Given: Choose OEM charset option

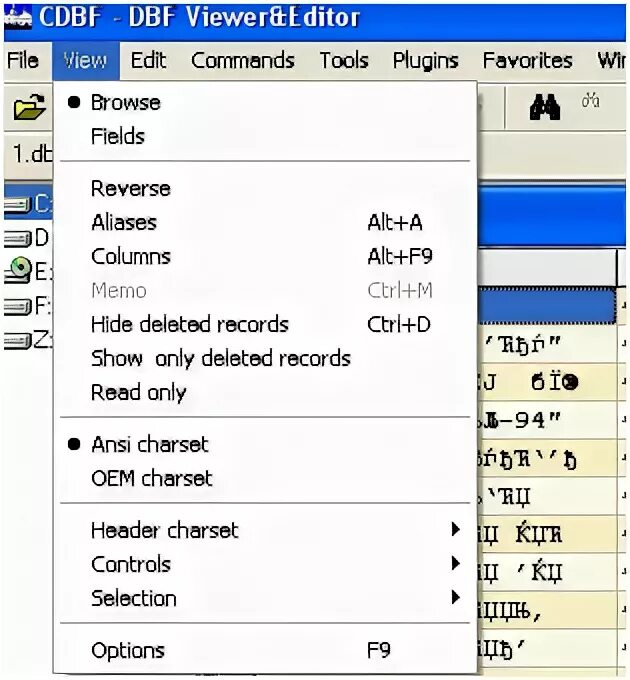Looking at the screenshot, I should pyautogui.click(x=265, y=478).
